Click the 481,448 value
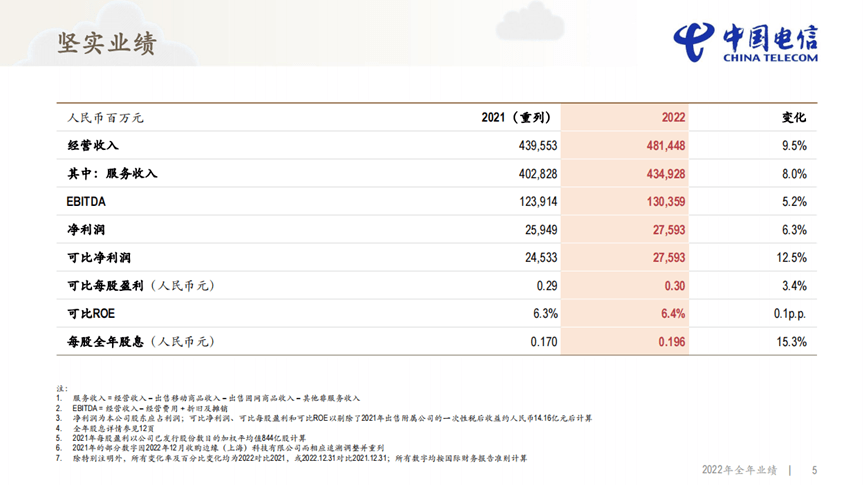This screenshot has width=864, height=485. coord(666,146)
